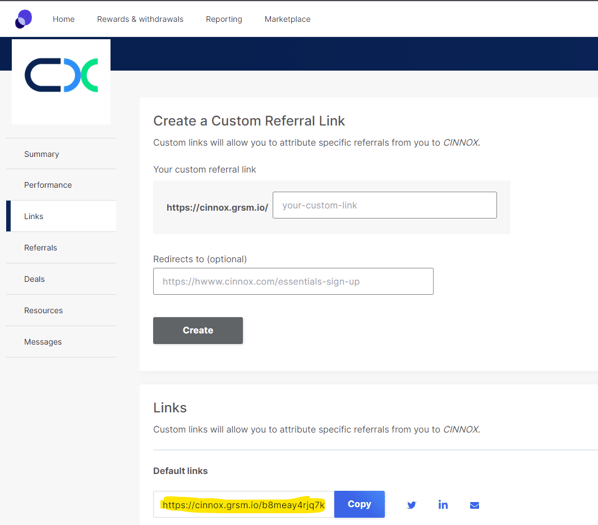This screenshot has height=525, width=598.
Task: Open Referrals in the sidebar
Action: click(x=61, y=247)
